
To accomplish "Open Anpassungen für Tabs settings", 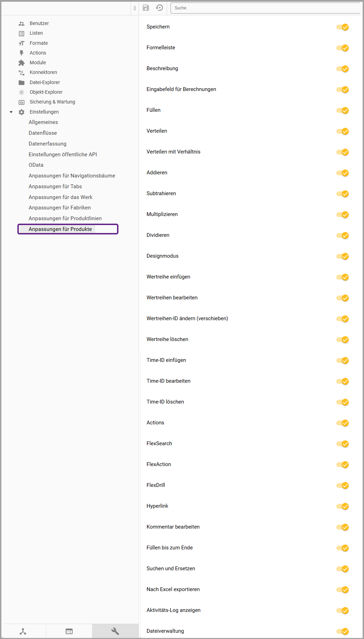I will click(x=55, y=186).
